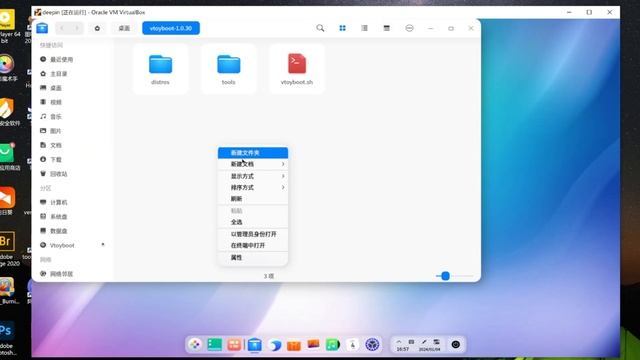The width and height of the screenshot is (640, 360).
Task: Open the orange app store in the dock
Action: pyautogui.click(x=294, y=345)
